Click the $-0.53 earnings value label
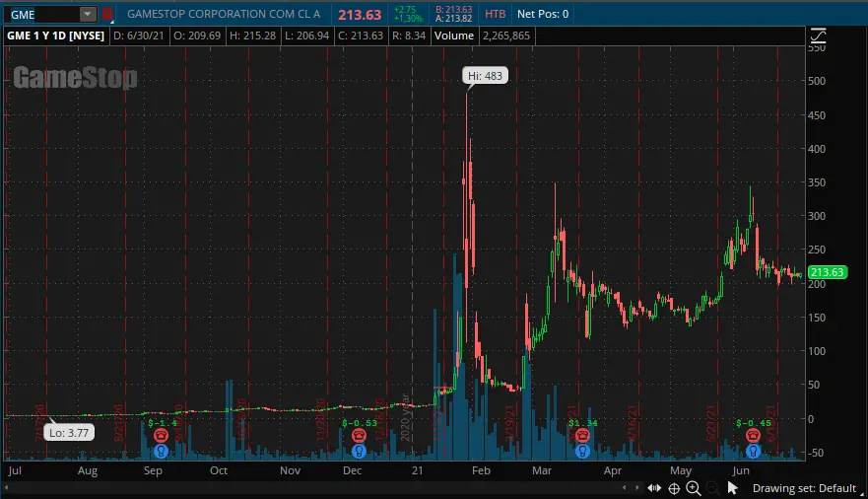 tap(360, 423)
